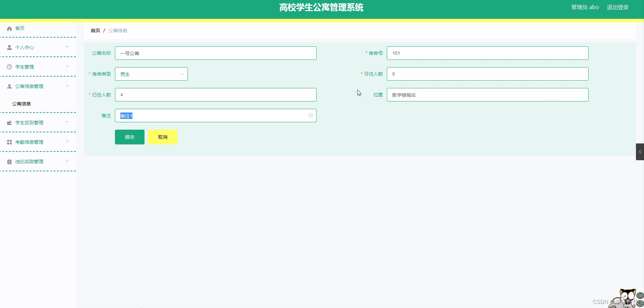Collapse the page using the right-edge arrow icon
The height and width of the screenshot is (308, 644).
pyautogui.click(x=640, y=151)
